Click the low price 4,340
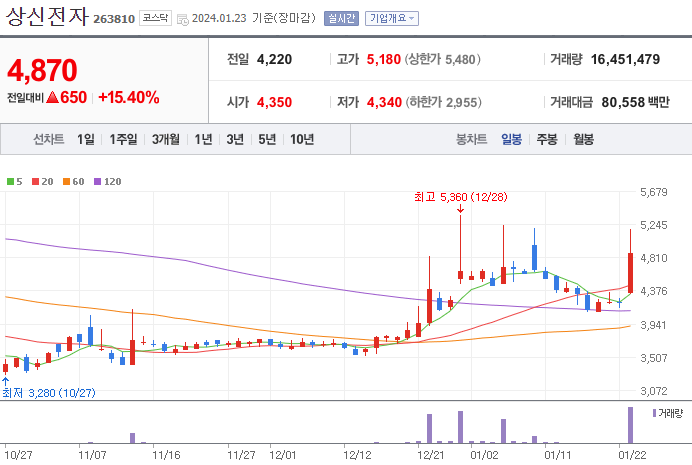The height and width of the screenshot is (465, 692). pos(384,102)
